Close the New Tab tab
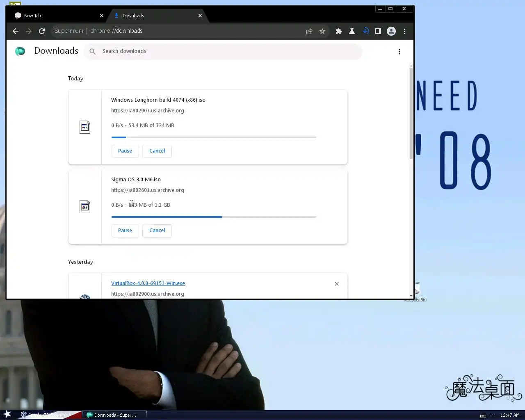The width and height of the screenshot is (525, 420). coord(102,16)
